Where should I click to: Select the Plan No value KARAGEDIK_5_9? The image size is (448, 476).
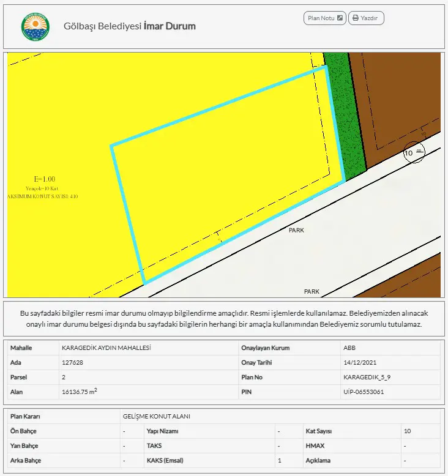pyautogui.click(x=367, y=377)
